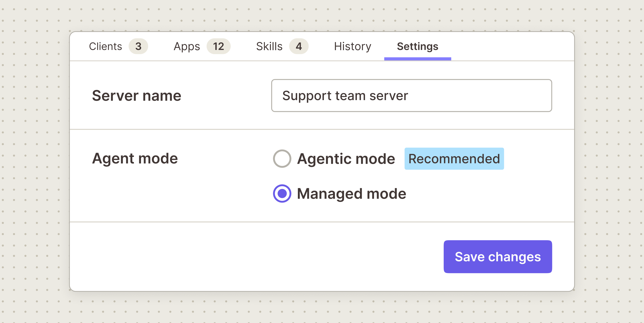
Task: Click the Apps count badge 12
Action: click(x=218, y=46)
